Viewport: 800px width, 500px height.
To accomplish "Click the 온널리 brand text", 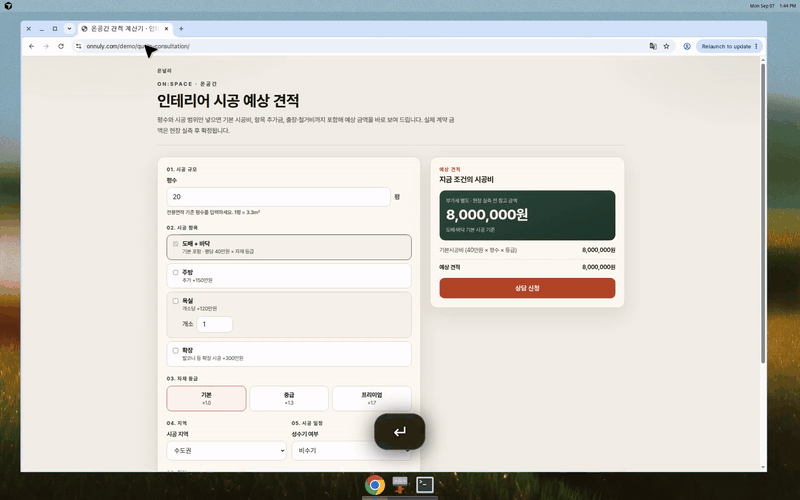I will [x=164, y=71].
